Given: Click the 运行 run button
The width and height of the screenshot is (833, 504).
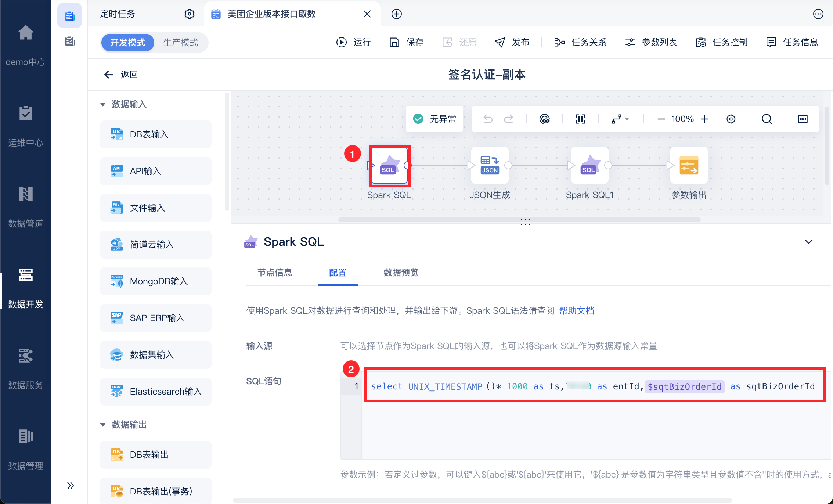Looking at the screenshot, I should pos(353,42).
